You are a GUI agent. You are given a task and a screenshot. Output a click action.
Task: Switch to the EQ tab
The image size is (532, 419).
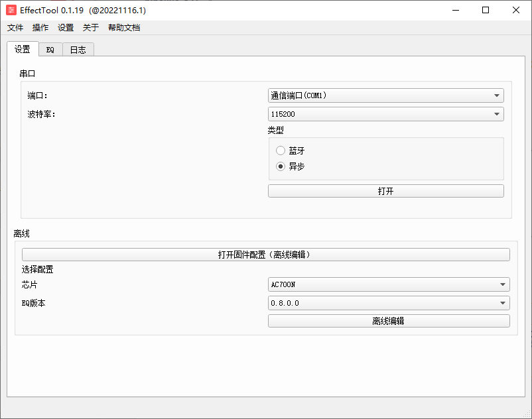tap(50, 50)
